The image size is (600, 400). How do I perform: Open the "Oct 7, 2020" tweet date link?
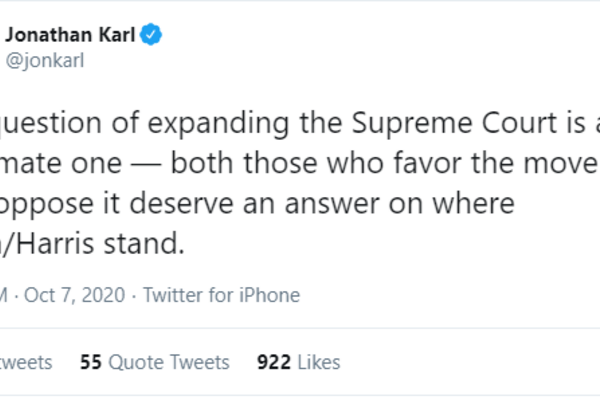click(88, 295)
